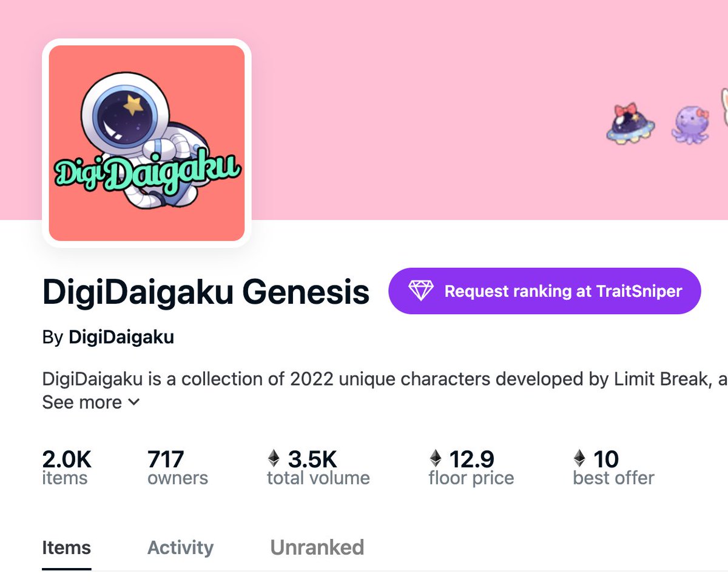Click the purple octopus character in banner
The height and width of the screenshot is (582, 728).
click(690, 124)
